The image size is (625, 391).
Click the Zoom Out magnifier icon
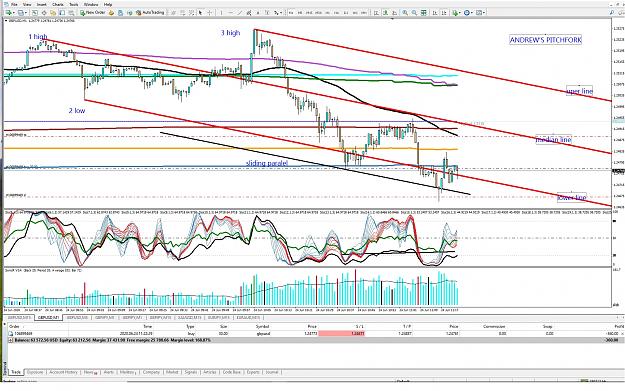[x=414, y=13]
